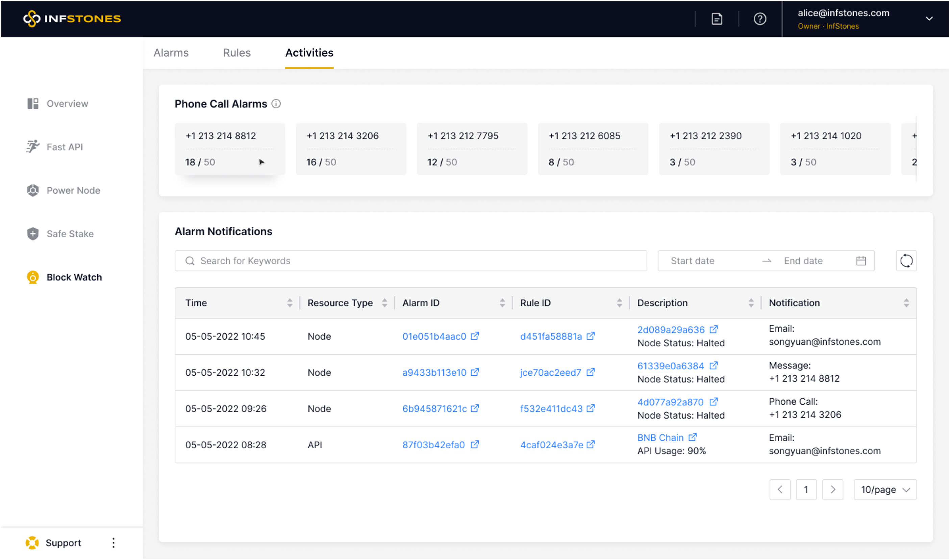Click the Fast API runner icon
The image size is (949, 560).
(33, 146)
